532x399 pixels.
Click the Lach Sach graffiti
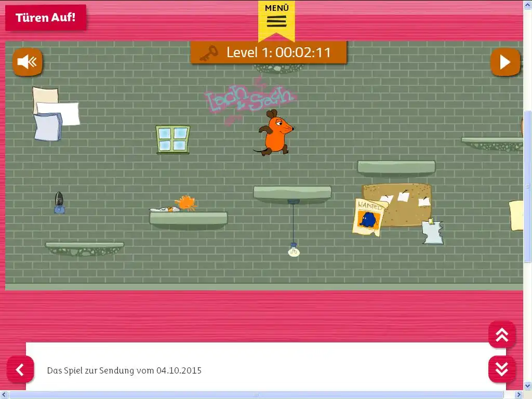click(250, 101)
